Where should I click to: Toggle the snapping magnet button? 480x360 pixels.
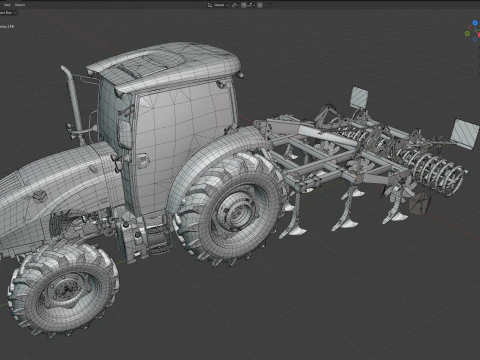243,5
